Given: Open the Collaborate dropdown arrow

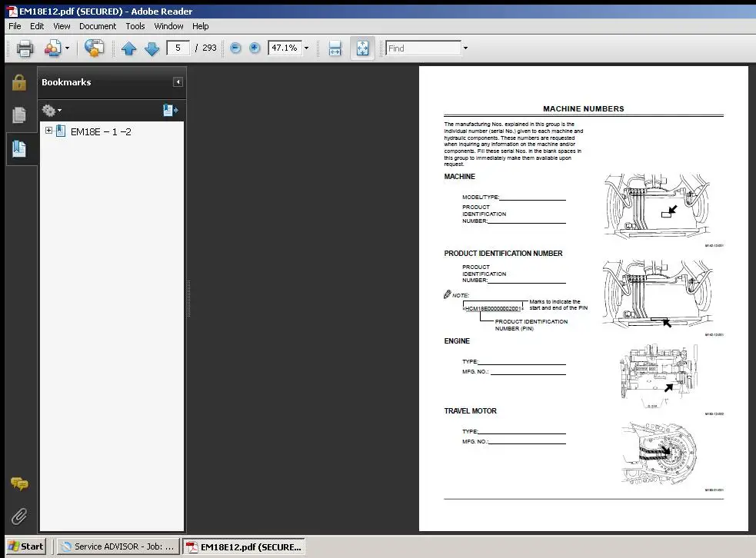Looking at the screenshot, I should [x=67, y=48].
